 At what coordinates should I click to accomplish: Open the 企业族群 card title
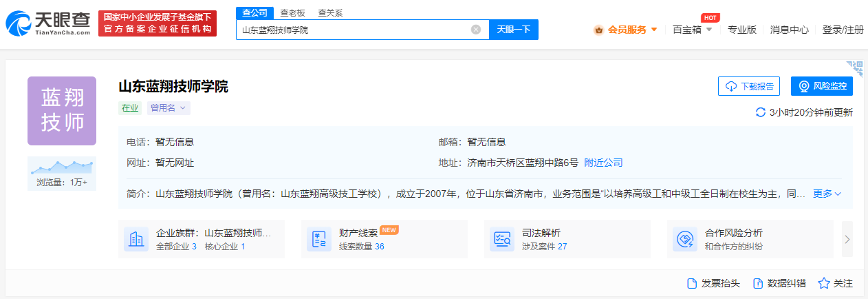click(214, 233)
